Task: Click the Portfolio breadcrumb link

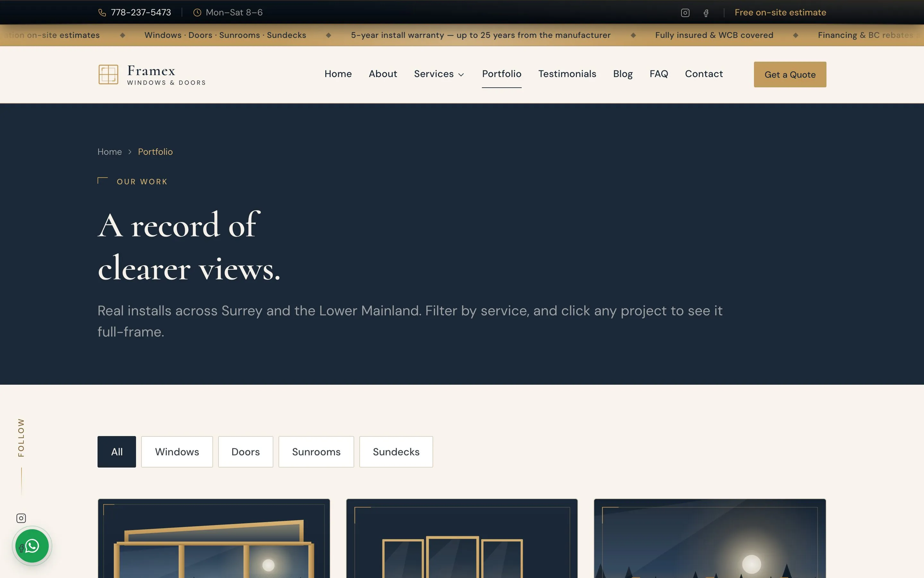Action: pos(155,152)
